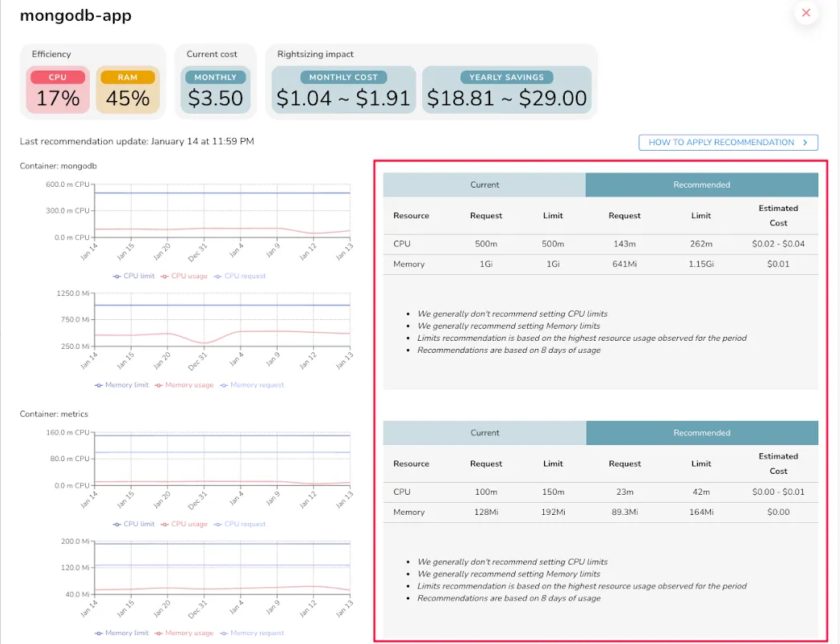Click the Estimated Cost column header in mongodb table
The height and width of the screenshot is (644, 840).
(x=778, y=216)
